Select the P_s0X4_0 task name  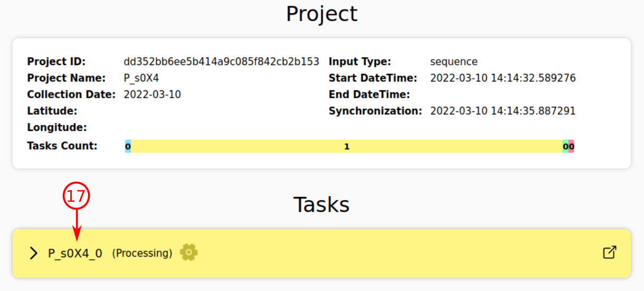[x=75, y=254]
